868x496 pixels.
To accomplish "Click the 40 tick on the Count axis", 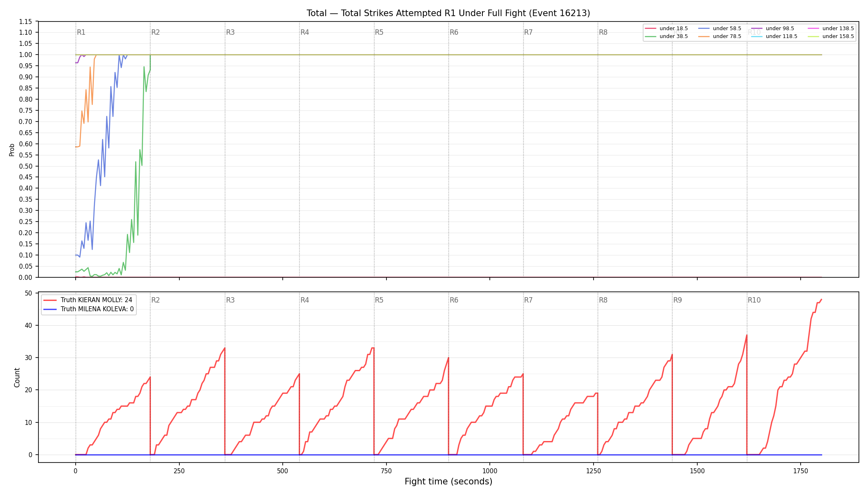I will [x=29, y=325].
